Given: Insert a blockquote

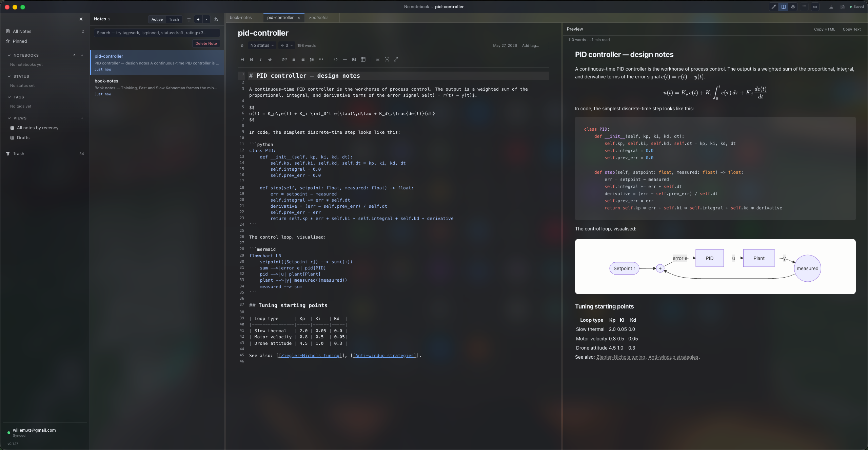Looking at the screenshot, I should click(x=321, y=59).
